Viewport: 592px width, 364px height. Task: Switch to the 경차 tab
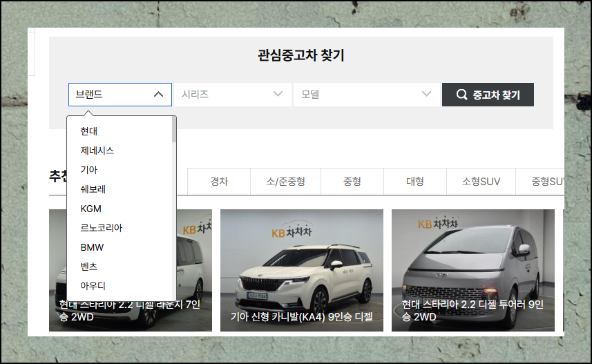click(219, 182)
